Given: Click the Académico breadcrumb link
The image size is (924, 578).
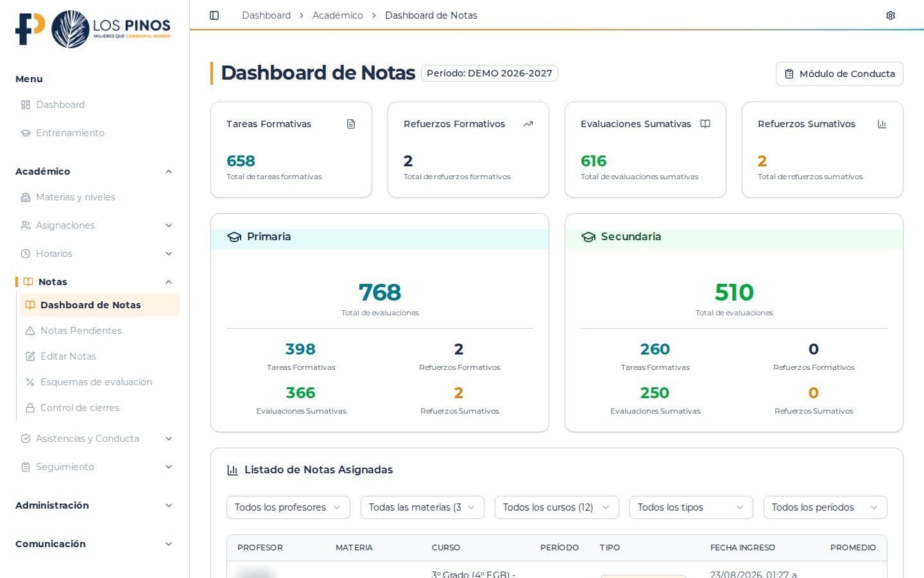Looking at the screenshot, I should pos(338,15).
